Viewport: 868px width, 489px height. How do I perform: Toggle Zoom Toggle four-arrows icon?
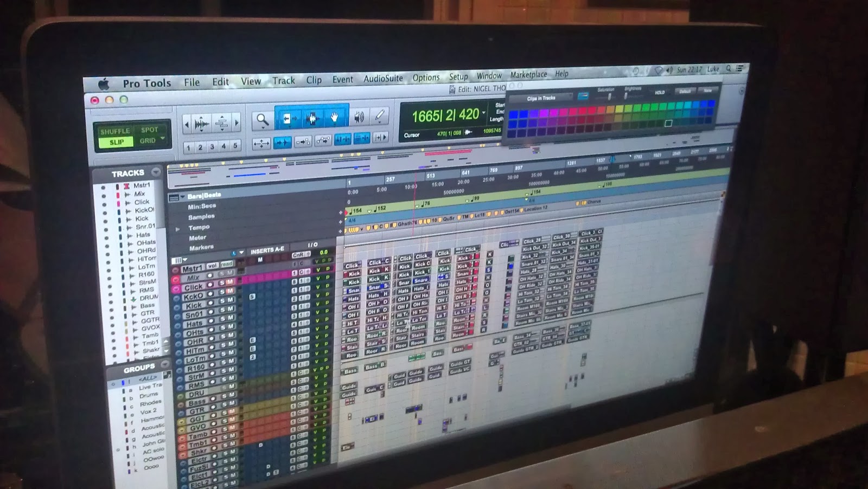(261, 144)
